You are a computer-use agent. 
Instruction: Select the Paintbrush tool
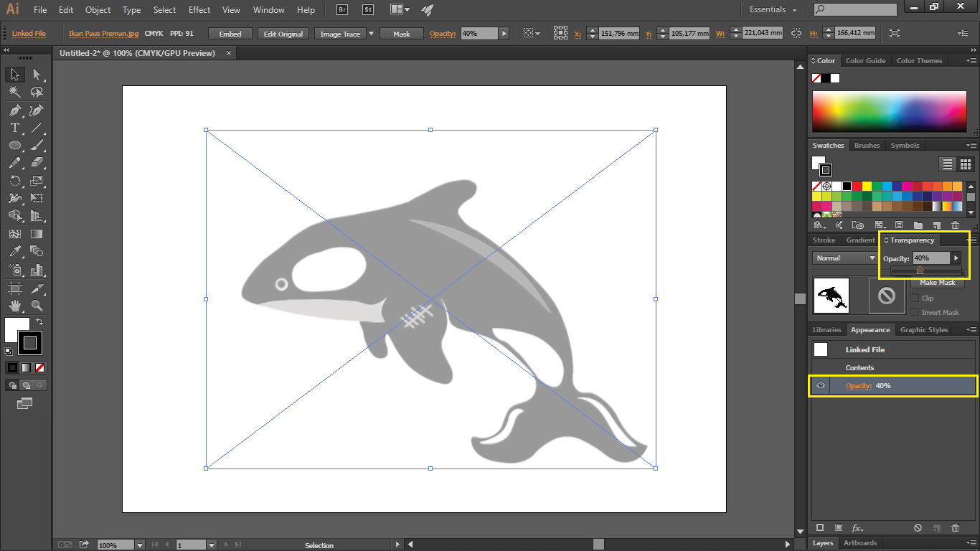click(37, 146)
